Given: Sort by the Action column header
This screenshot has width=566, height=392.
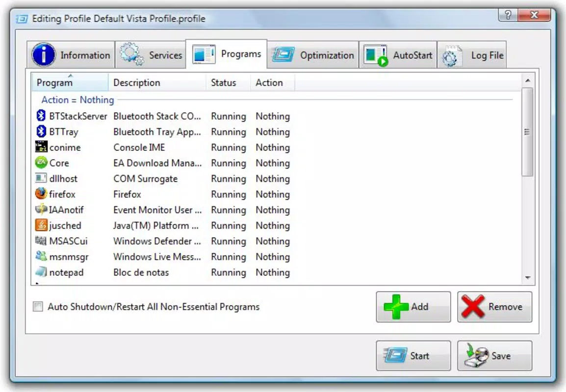Looking at the screenshot, I should click(273, 82).
